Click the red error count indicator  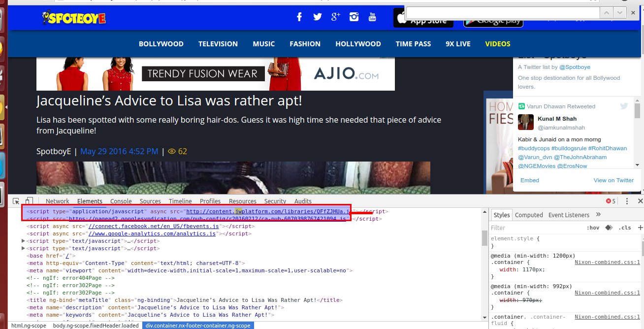(611, 201)
